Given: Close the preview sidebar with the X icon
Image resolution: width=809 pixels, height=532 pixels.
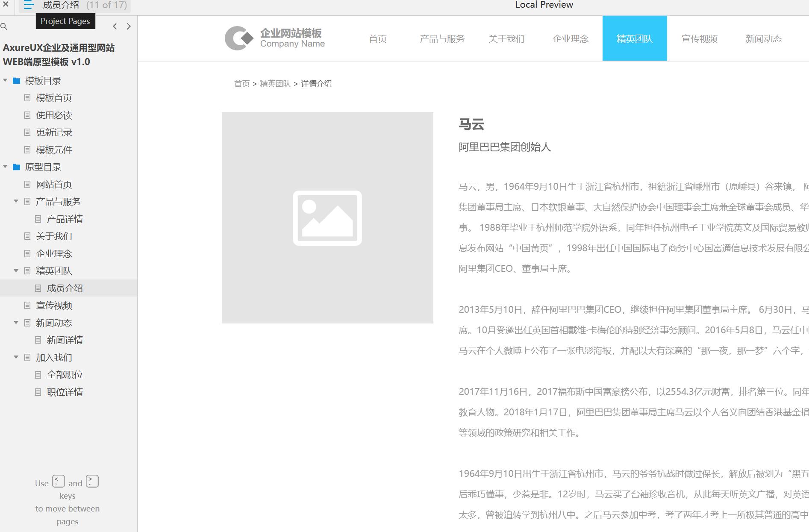Looking at the screenshot, I should [x=6, y=5].
